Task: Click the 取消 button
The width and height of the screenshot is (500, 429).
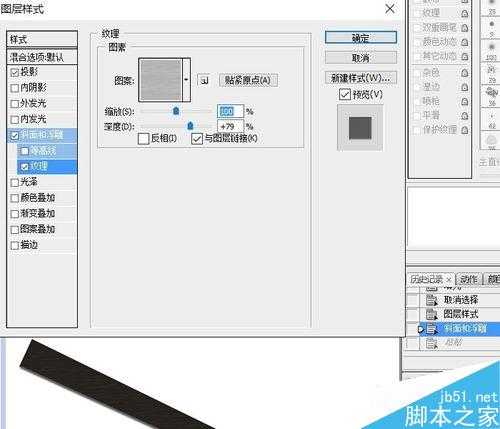Action: pyautogui.click(x=361, y=58)
